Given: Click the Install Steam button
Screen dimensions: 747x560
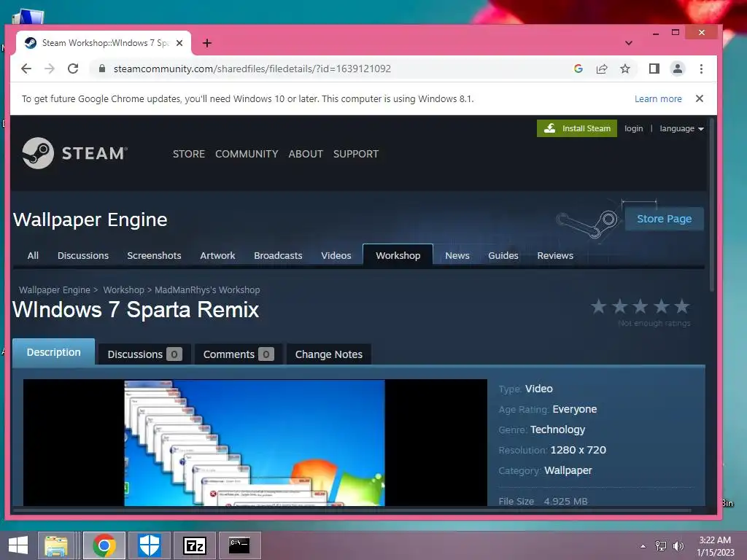Looking at the screenshot, I should (577, 128).
